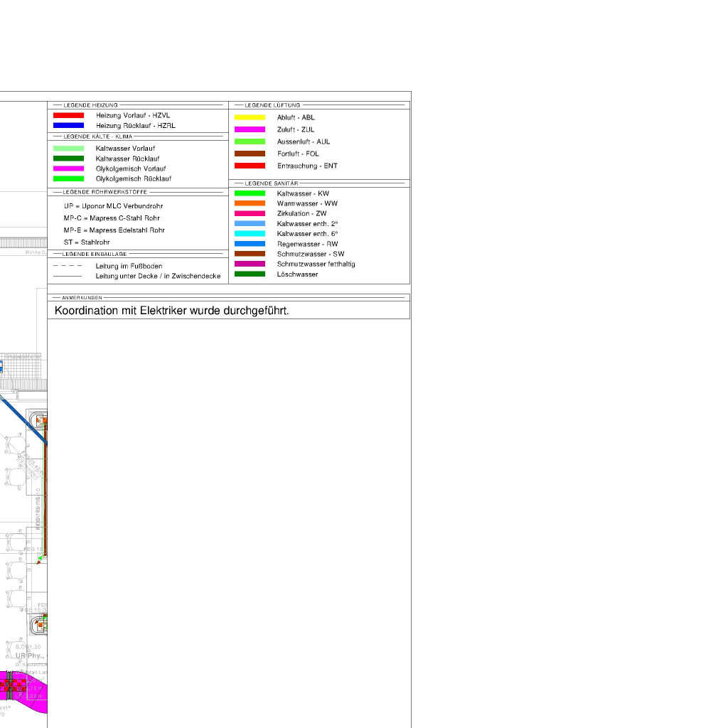
Task: Click the blue Heizung Rücklauf HZRL swatch
Action: (x=68, y=126)
